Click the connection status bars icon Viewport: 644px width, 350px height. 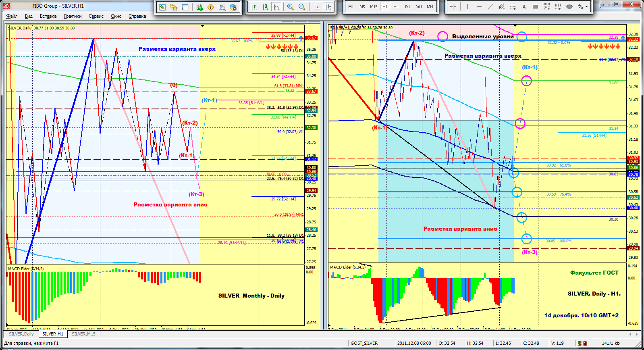coord(582,343)
